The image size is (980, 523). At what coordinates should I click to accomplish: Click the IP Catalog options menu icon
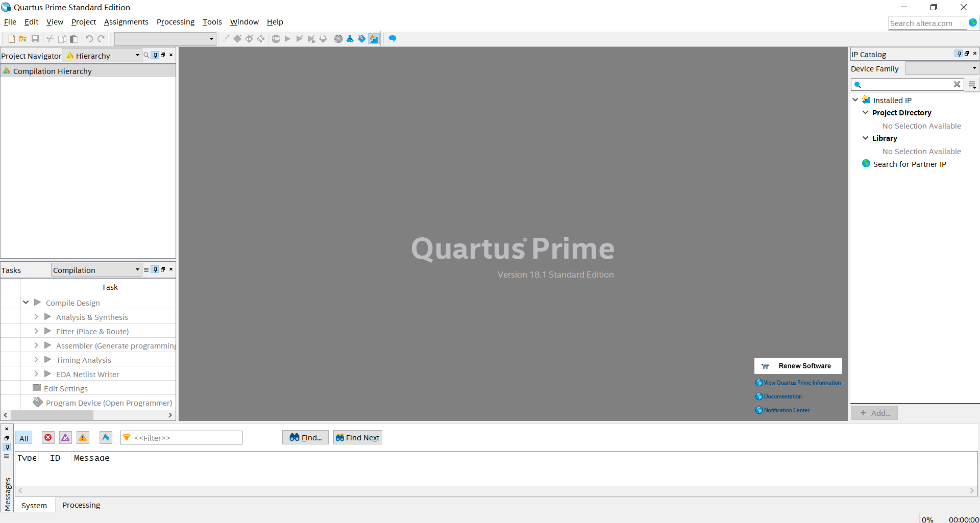pos(972,85)
